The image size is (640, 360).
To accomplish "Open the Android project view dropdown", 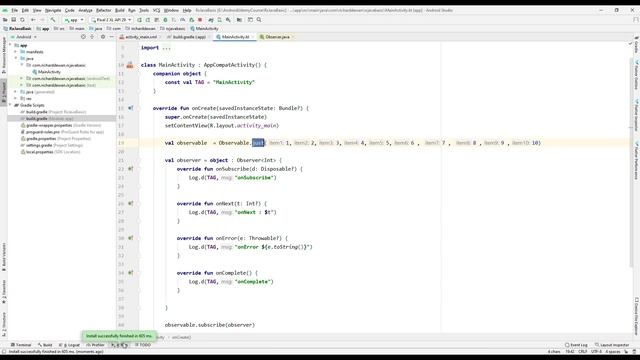I will 24,37.
